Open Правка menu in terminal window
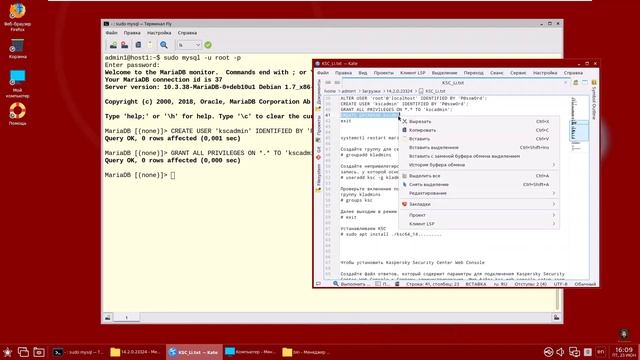Screen dimensions: 640x360 click(x=132, y=33)
